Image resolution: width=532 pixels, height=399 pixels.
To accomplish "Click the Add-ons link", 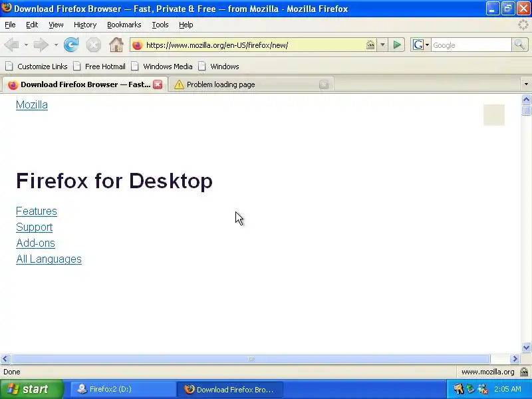I will [x=36, y=243].
